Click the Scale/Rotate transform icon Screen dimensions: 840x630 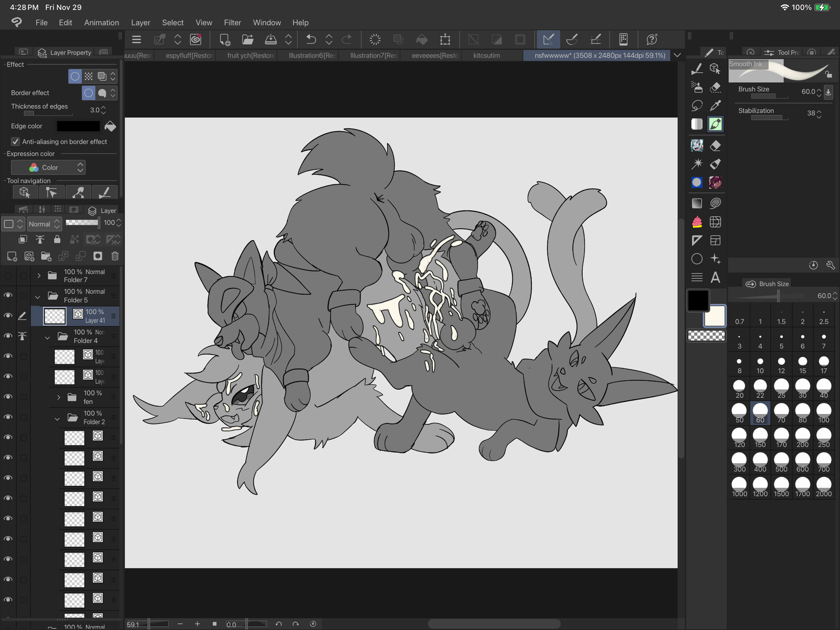(x=445, y=40)
